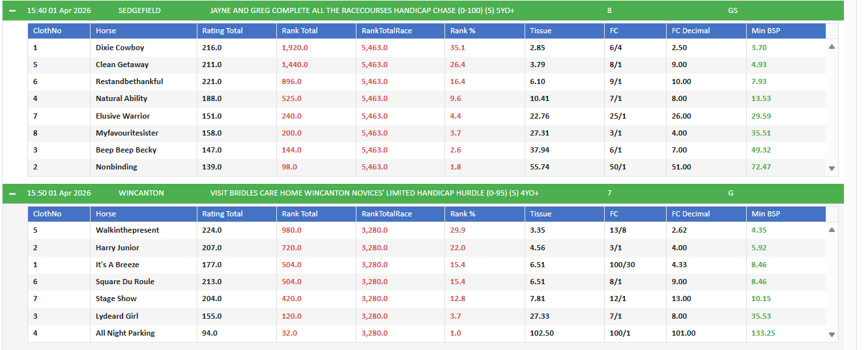Sort Wincanton table by Rank % header

coord(463,214)
